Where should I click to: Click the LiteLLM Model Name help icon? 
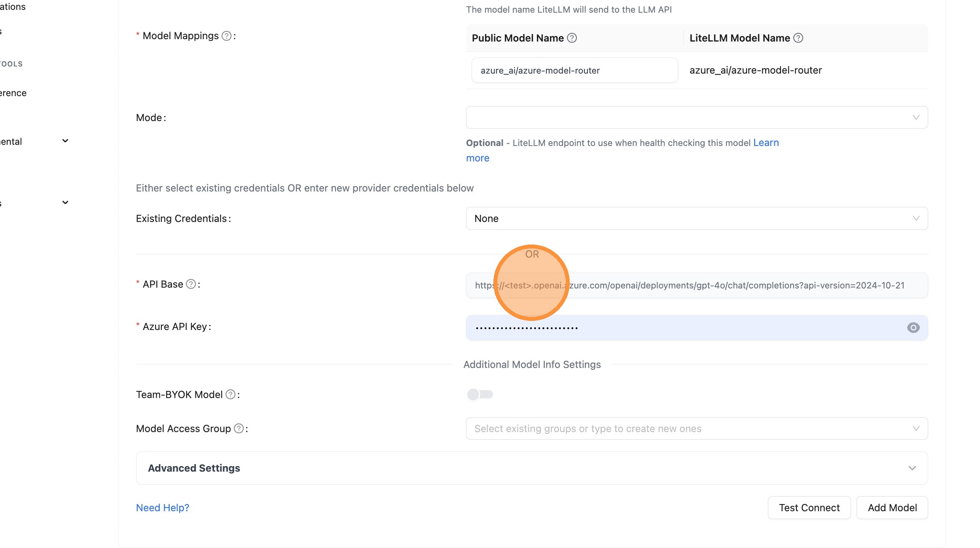[x=798, y=38]
